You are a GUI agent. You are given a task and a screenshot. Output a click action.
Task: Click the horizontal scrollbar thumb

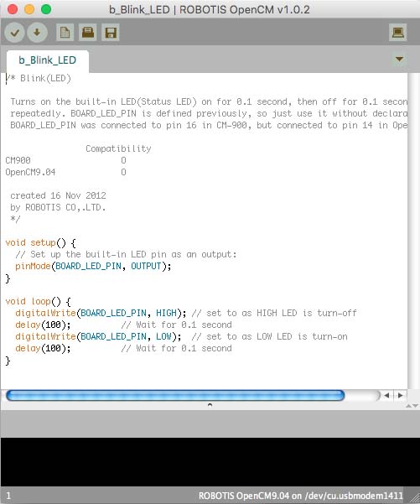[175, 395]
